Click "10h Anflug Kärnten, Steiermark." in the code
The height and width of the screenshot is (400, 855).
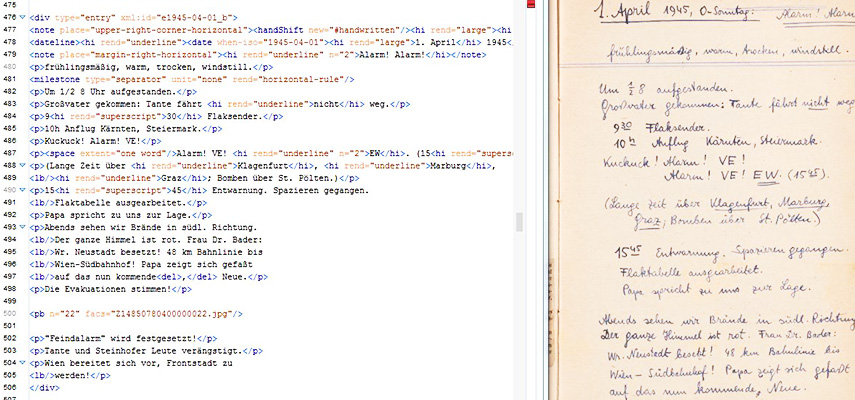point(122,129)
